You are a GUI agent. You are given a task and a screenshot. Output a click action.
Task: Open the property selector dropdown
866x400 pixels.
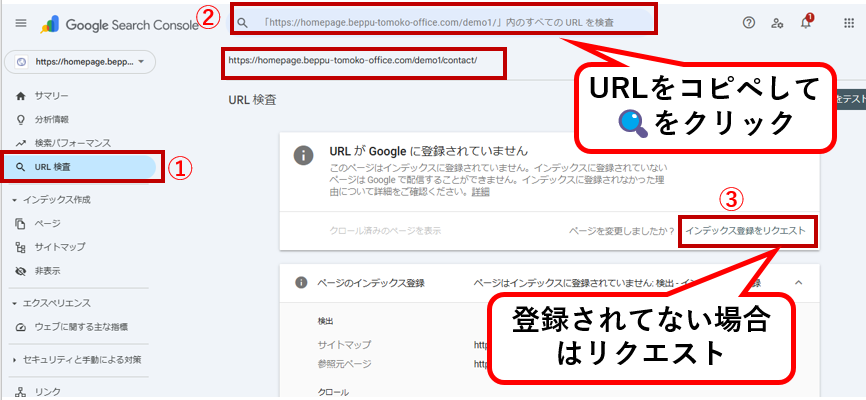point(80,62)
